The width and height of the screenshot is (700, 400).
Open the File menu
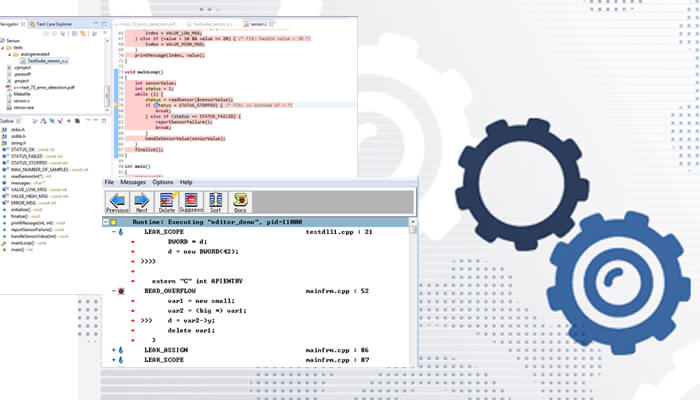[109, 182]
